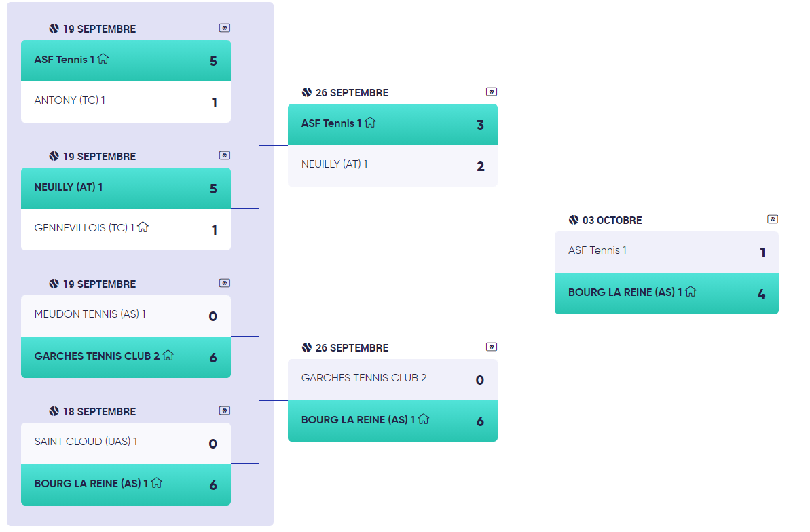Open match sheet icon for ASF Tennis vs ANTONY
The width and height of the screenshot is (810, 532).
click(x=225, y=28)
